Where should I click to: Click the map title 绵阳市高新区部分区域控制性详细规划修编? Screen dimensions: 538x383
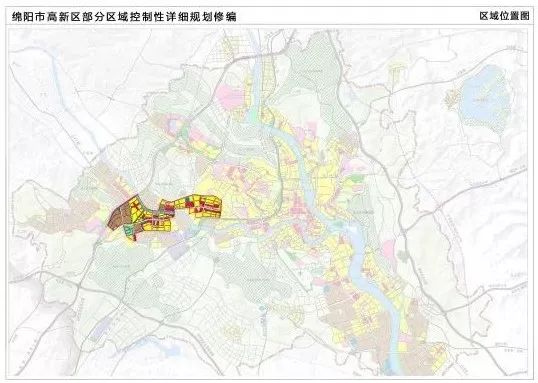pyautogui.click(x=124, y=16)
